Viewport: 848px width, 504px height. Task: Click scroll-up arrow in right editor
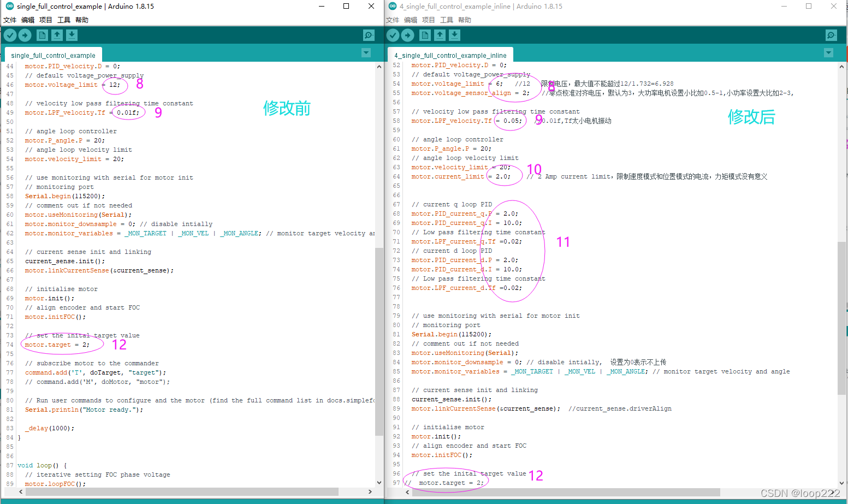point(841,67)
